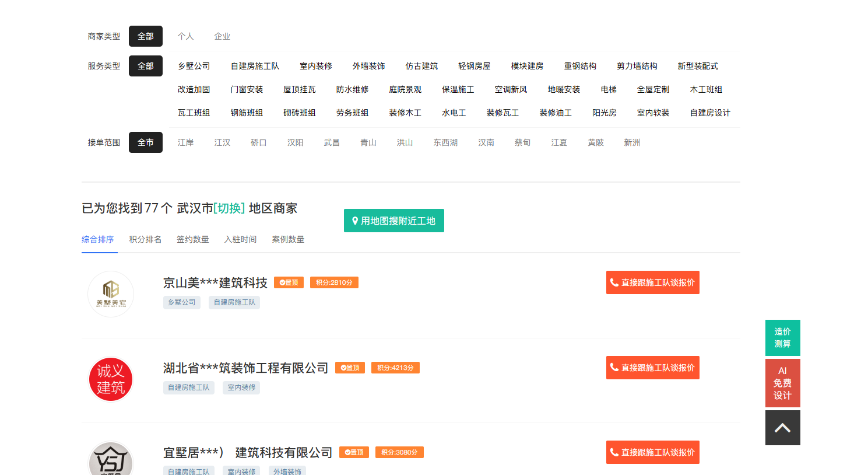The width and height of the screenshot is (868, 475).
Task: Pick 保温施工 service filter
Action: pos(458,89)
